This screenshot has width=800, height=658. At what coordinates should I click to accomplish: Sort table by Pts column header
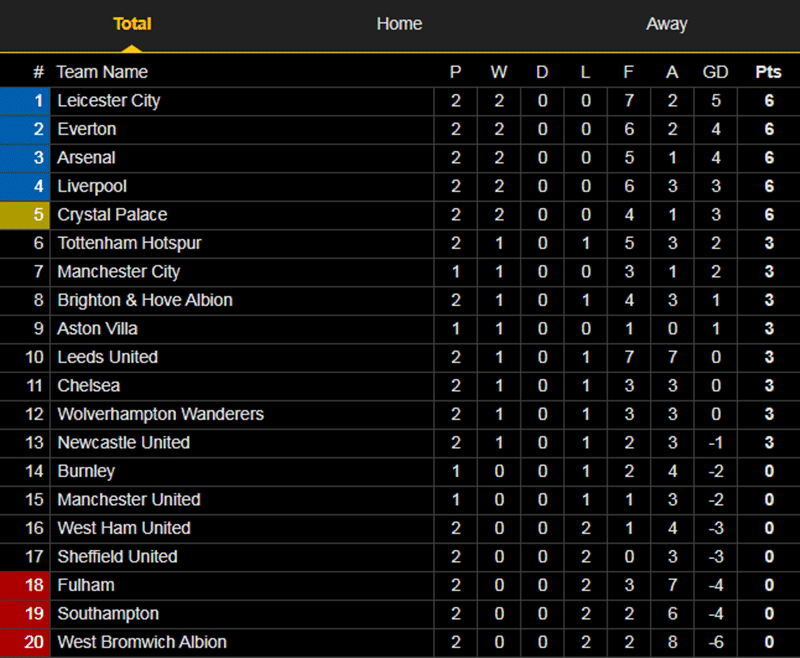(768, 72)
